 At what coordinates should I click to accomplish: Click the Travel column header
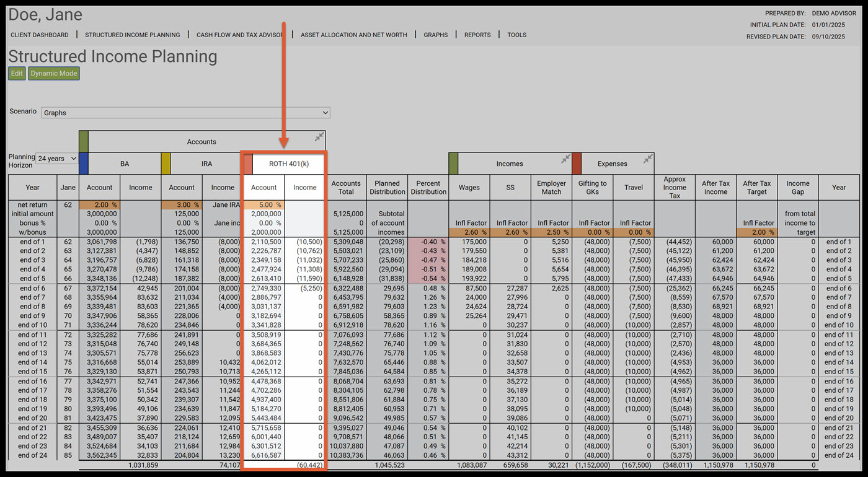click(633, 187)
